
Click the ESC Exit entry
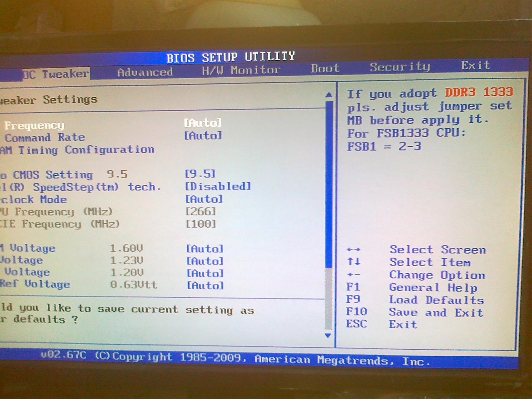click(x=381, y=324)
